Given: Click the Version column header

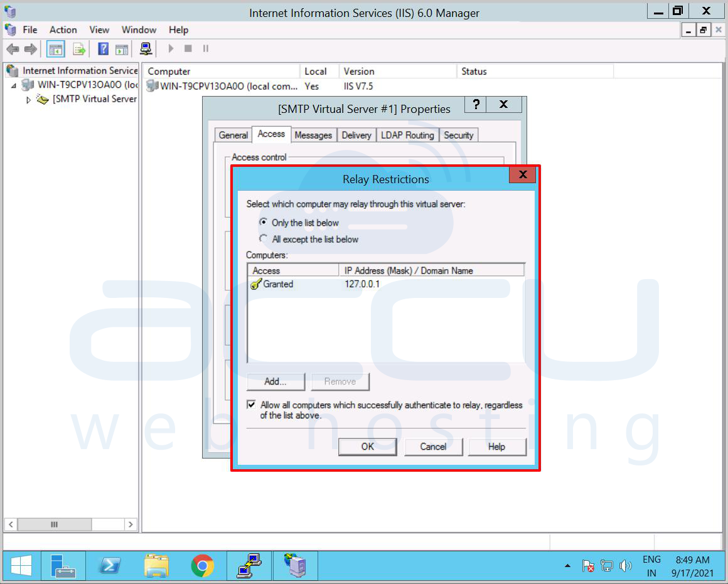Looking at the screenshot, I should 399,72.
